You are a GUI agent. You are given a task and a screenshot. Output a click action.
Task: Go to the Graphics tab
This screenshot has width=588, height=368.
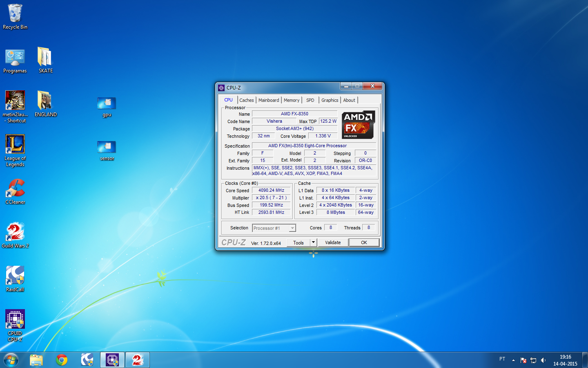click(x=330, y=100)
